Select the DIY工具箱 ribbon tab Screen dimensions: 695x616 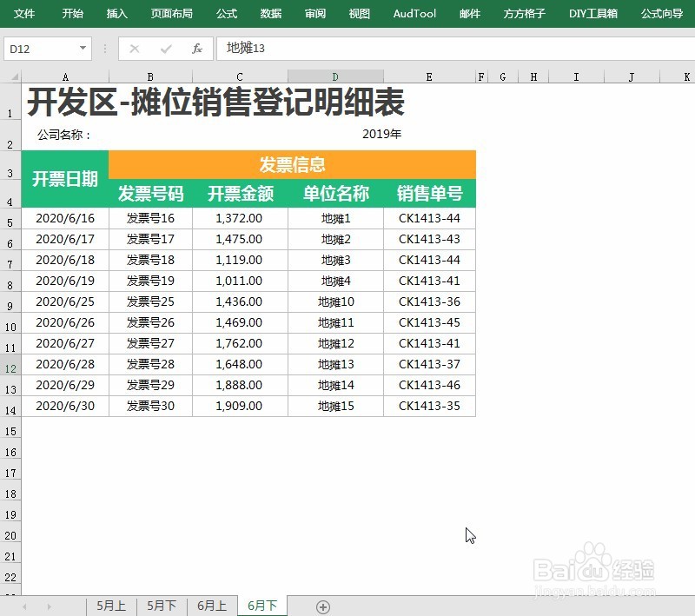coord(592,13)
